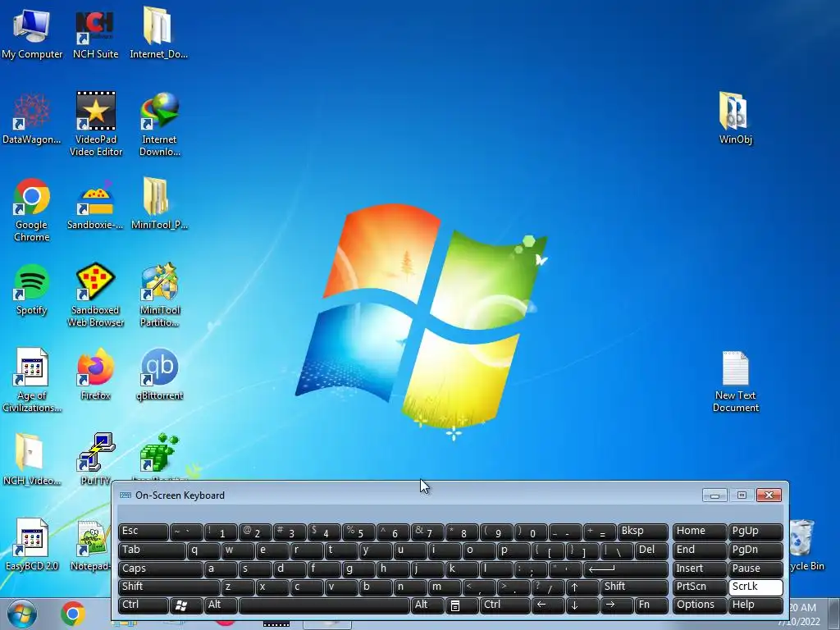
Task: Toggle the left Ctrl key
Action: [143, 605]
